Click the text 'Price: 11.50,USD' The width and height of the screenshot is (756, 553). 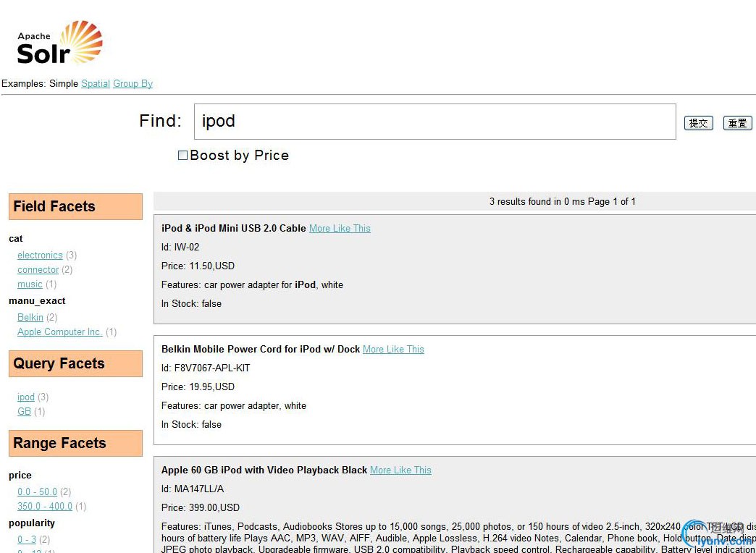[198, 266]
